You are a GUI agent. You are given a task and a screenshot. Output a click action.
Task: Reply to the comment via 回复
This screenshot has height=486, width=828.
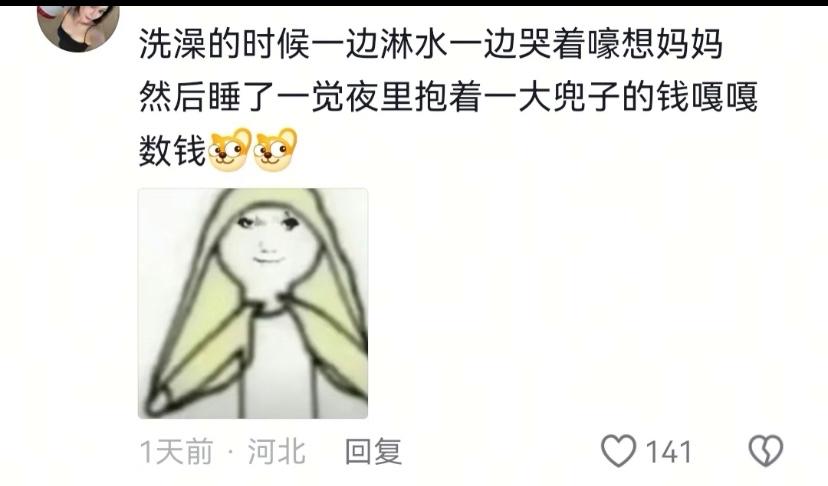point(373,452)
